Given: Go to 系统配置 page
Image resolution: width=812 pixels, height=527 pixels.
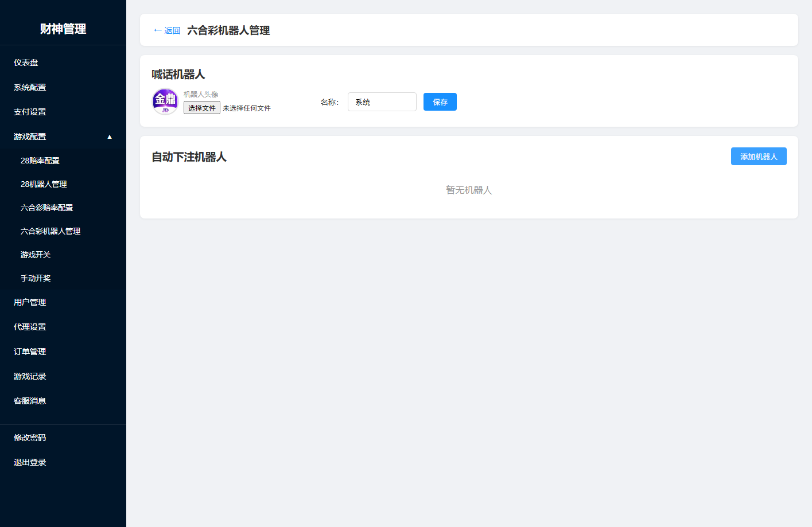Looking at the screenshot, I should point(30,87).
